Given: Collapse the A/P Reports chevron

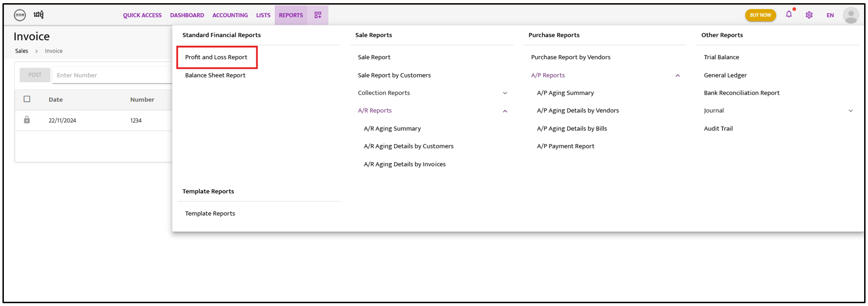Looking at the screenshot, I should [678, 75].
